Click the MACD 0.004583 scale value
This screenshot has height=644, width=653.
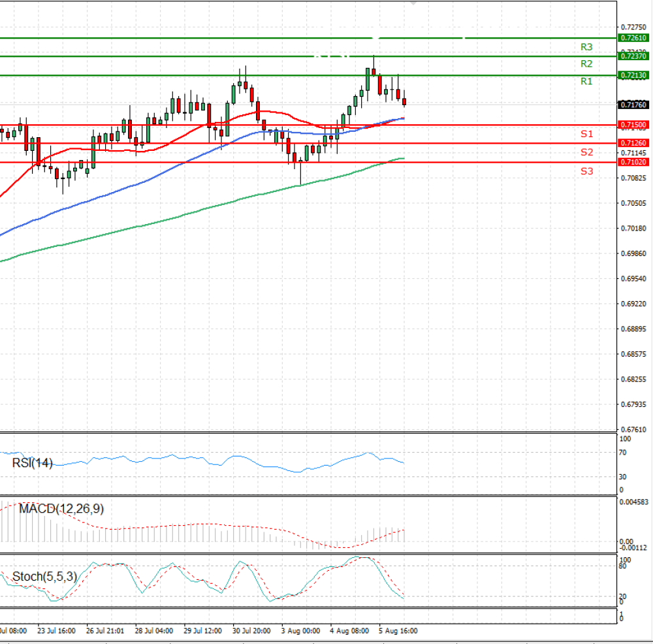[x=634, y=502]
